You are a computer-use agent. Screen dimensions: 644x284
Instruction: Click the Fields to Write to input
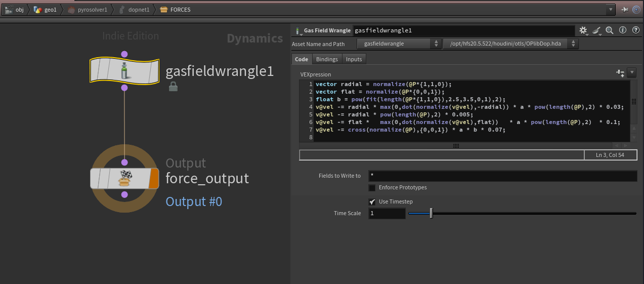pos(502,176)
